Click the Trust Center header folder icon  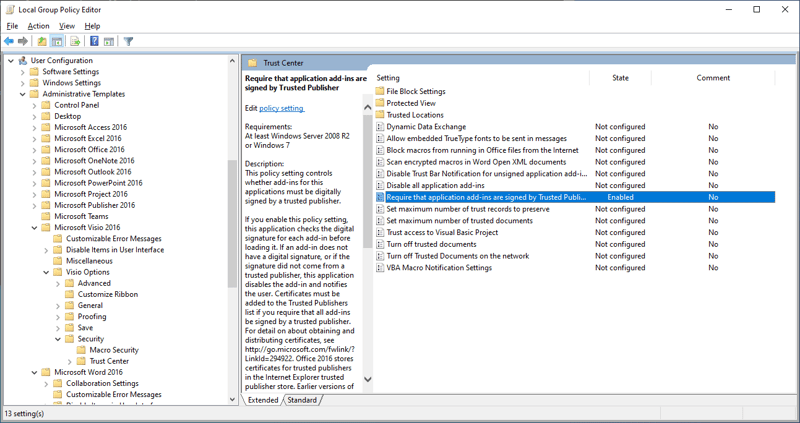[252, 63]
